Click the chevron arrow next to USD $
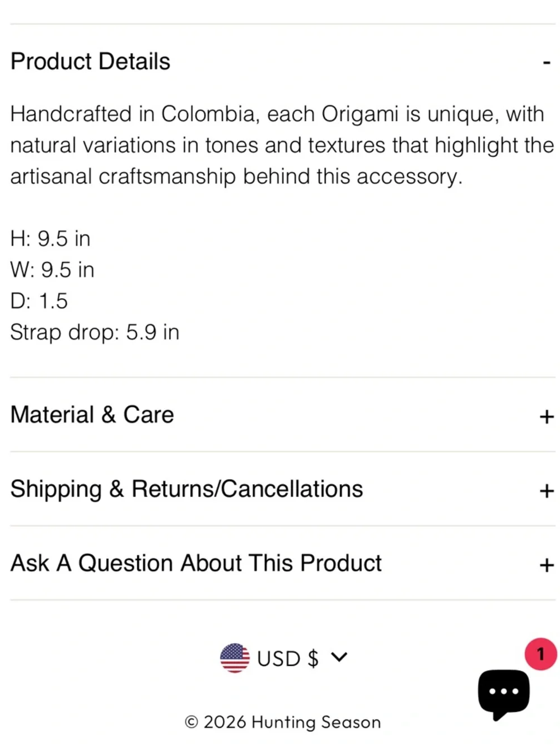The image size is (560, 747). pos(339,657)
